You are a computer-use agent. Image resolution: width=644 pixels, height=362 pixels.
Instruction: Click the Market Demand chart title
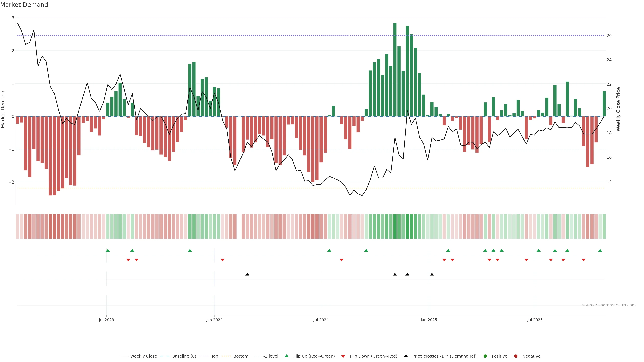coord(24,5)
